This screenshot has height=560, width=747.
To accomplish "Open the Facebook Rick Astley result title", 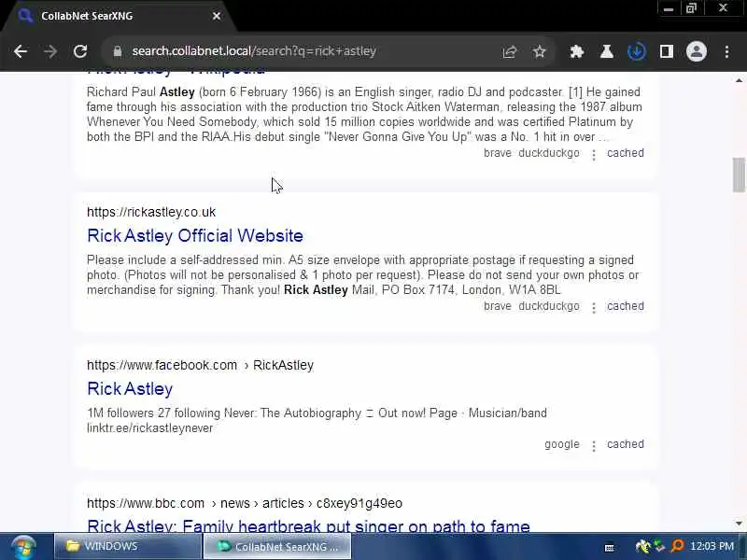I will point(130,389).
